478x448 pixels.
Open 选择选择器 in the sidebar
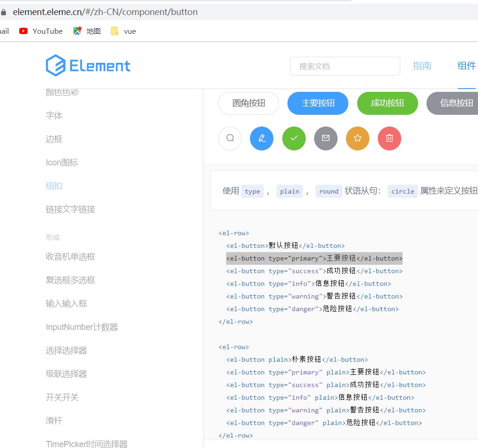(x=66, y=351)
